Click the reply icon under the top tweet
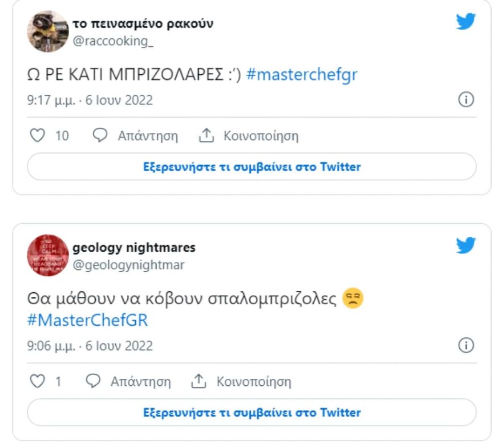 100,135
